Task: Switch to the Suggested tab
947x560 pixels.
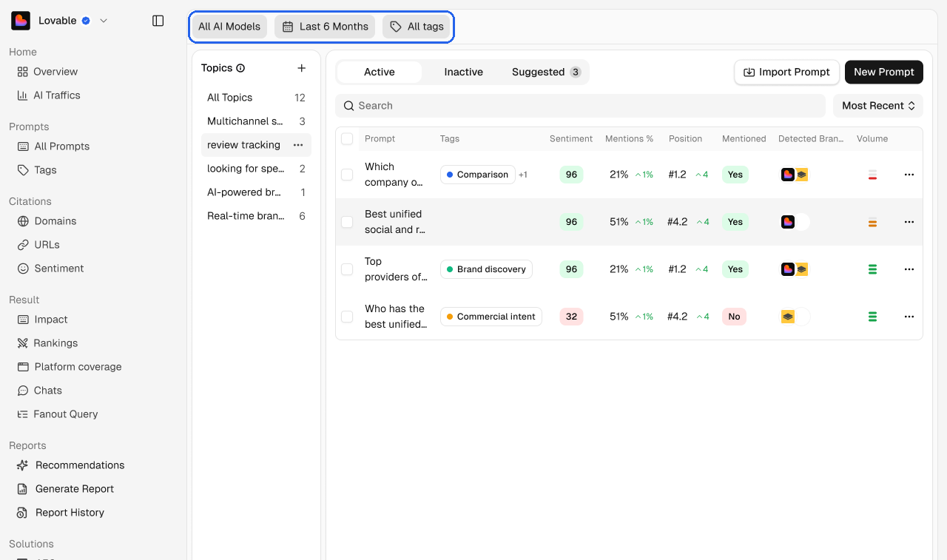Action: pyautogui.click(x=546, y=72)
